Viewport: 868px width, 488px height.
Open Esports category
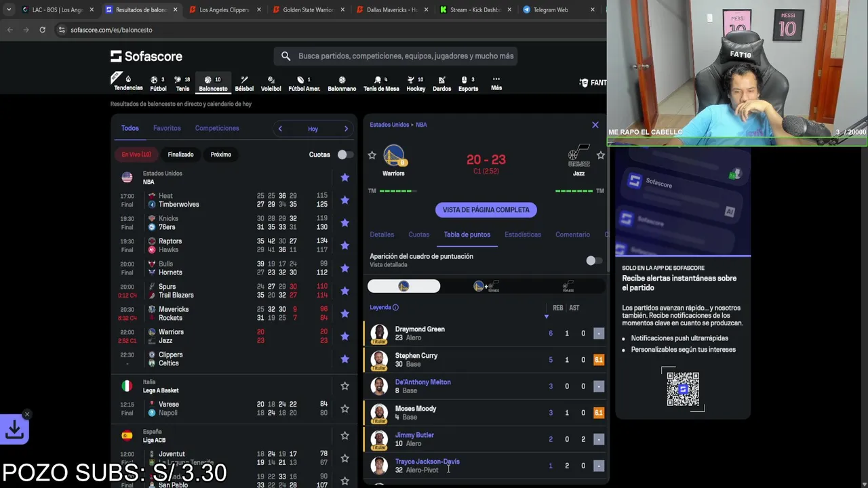pyautogui.click(x=468, y=83)
